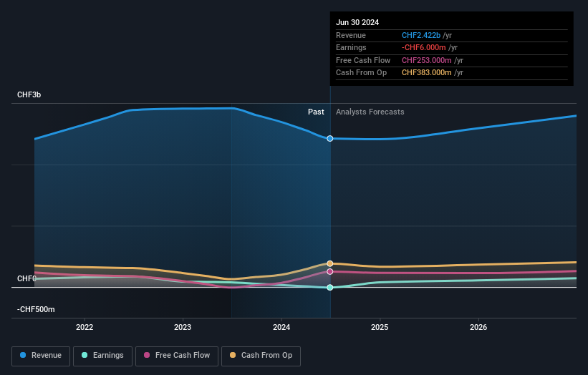Click the Revenue row label in tooltip

pyautogui.click(x=351, y=35)
